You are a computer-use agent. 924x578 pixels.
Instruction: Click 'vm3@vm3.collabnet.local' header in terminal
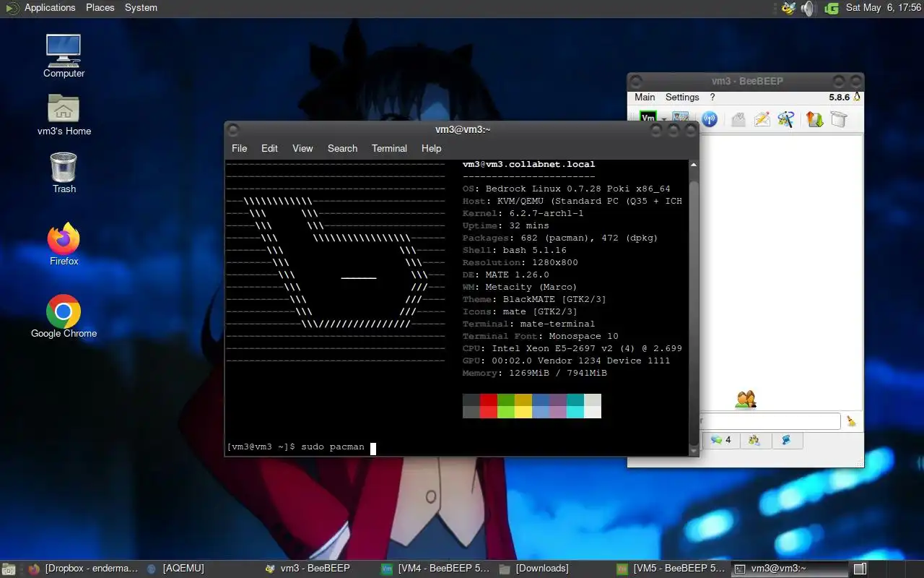[x=529, y=164]
